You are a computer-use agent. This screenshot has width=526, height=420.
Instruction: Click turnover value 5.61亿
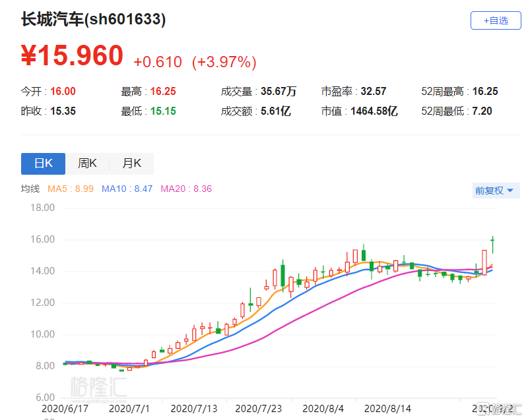pos(275,111)
